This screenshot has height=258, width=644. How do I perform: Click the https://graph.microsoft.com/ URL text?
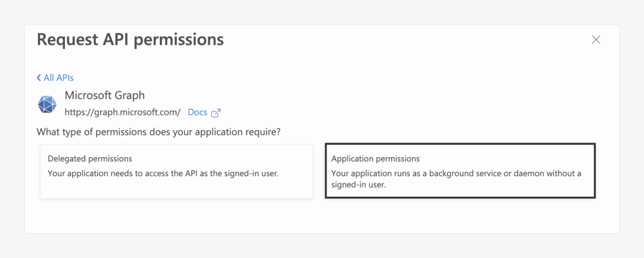pos(123,112)
